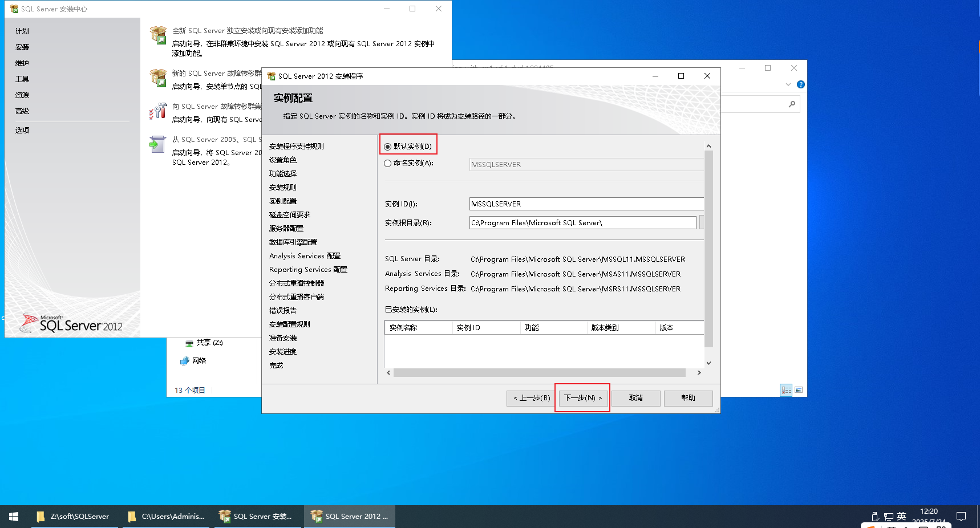
Task: Click the instance root directory field
Action: coord(582,222)
